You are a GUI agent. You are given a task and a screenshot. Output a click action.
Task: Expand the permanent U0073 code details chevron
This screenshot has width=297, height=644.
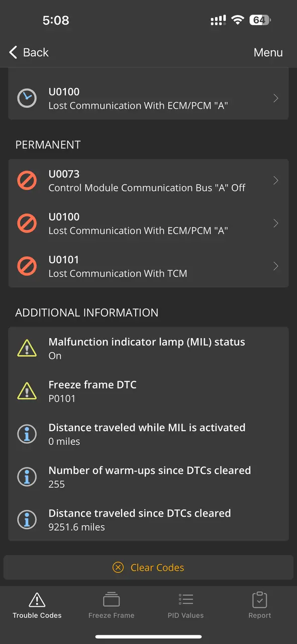click(276, 181)
